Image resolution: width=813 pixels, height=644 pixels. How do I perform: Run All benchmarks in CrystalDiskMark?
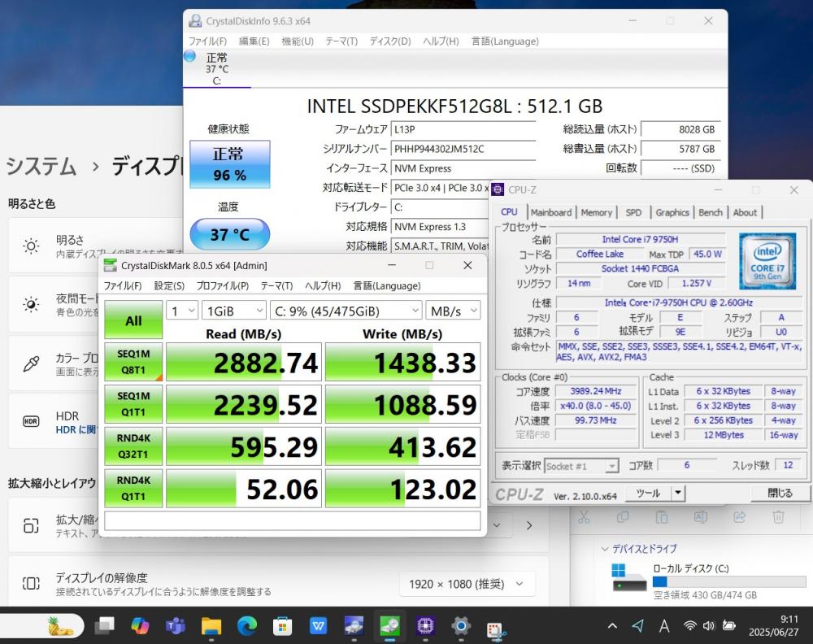coord(133,320)
